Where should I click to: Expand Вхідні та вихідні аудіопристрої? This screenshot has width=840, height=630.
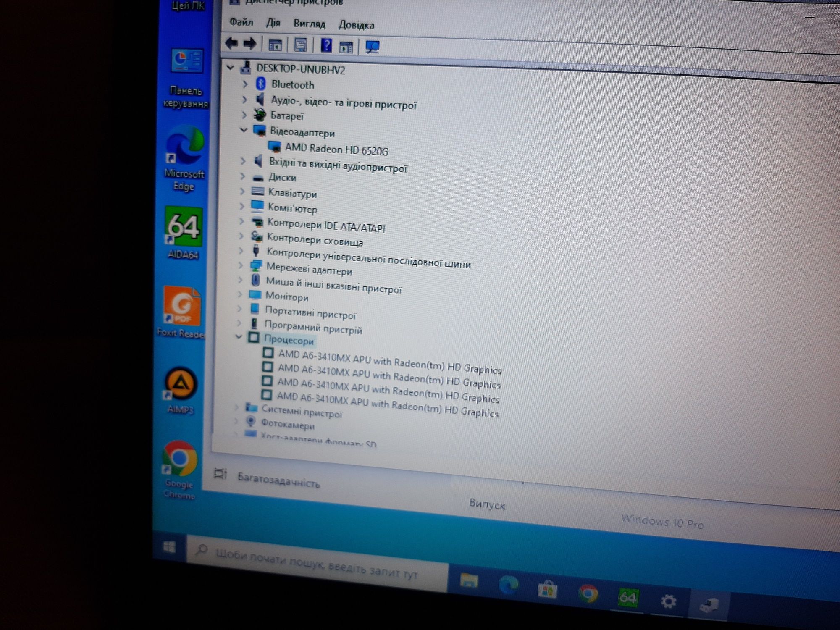[243, 161]
